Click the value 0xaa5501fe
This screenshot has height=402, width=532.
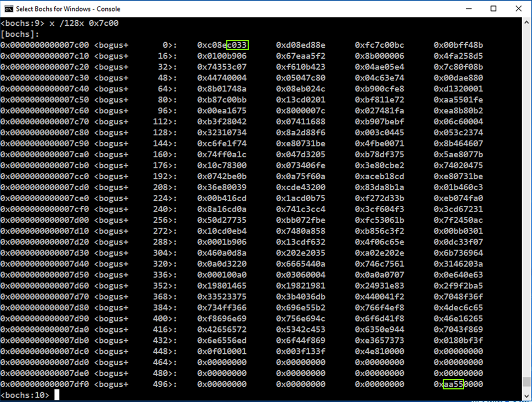(x=458, y=100)
